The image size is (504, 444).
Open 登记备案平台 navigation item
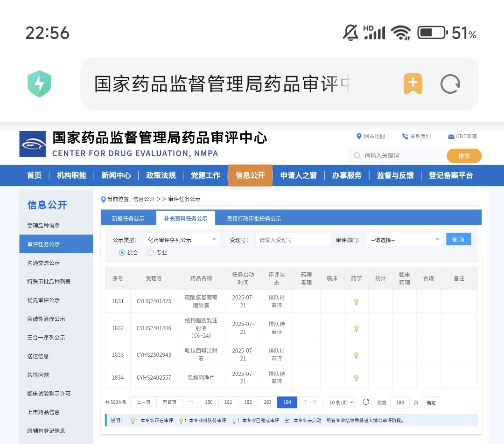tap(451, 175)
